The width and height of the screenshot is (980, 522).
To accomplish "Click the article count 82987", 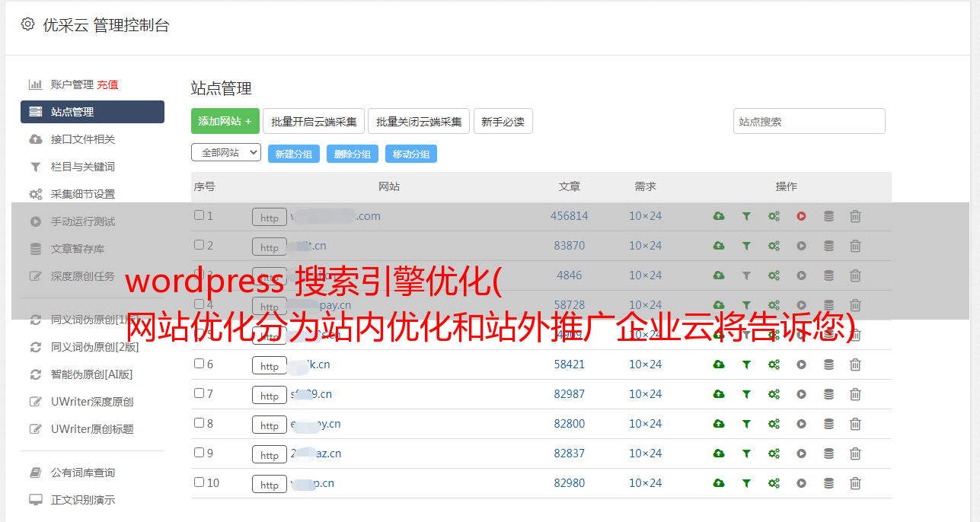I will [x=570, y=394].
